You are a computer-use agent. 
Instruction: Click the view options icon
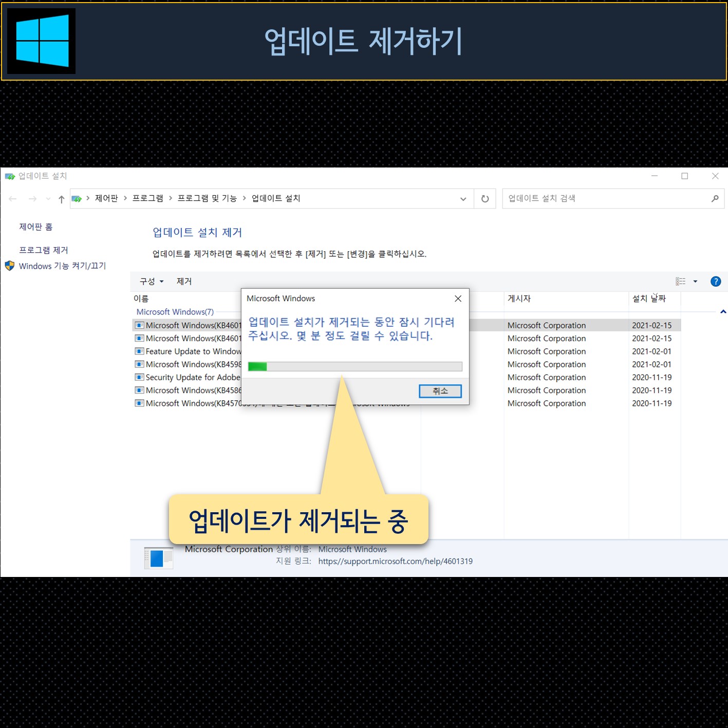(680, 282)
